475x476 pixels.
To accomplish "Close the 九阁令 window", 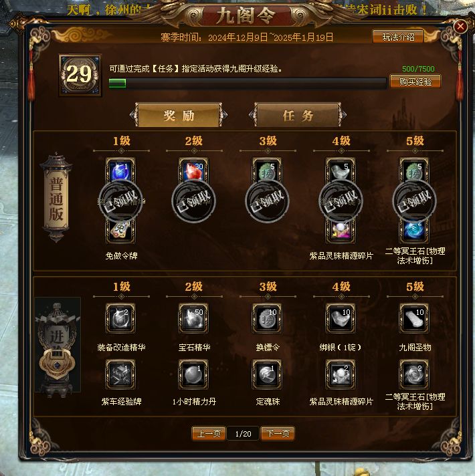I will [460, 27].
